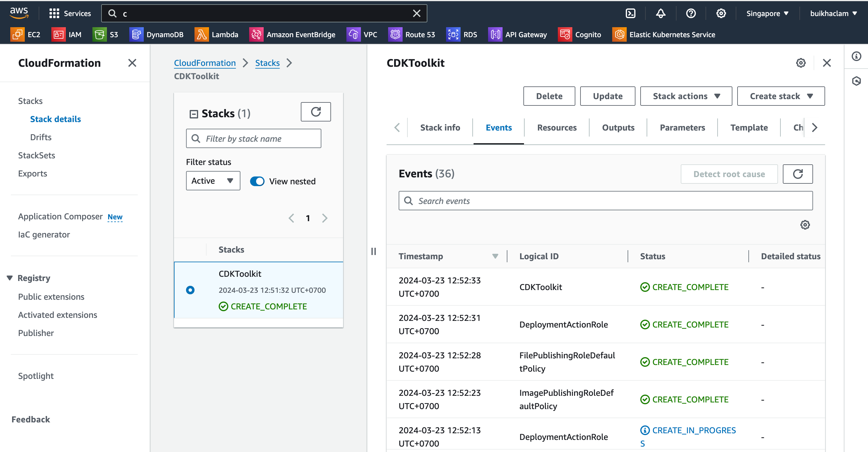Open the Services grid menu
Viewport: 868px width, 452px height.
[70, 14]
